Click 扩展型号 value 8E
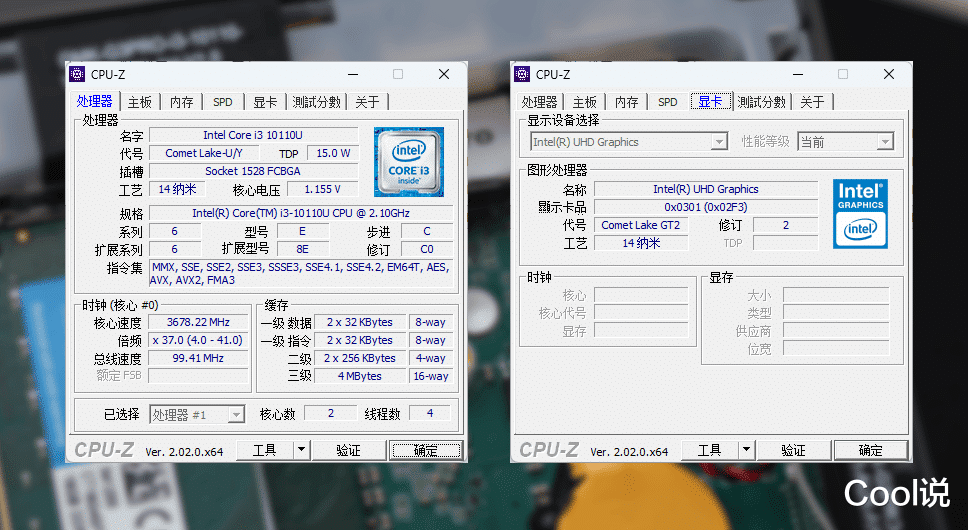Screen dimensions: 968x530 [x=302, y=249]
